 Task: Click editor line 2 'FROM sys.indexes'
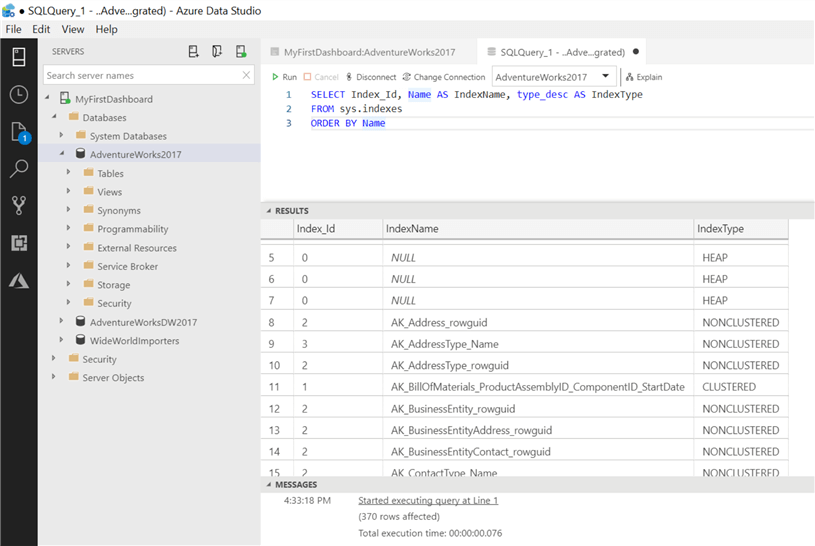(x=356, y=109)
